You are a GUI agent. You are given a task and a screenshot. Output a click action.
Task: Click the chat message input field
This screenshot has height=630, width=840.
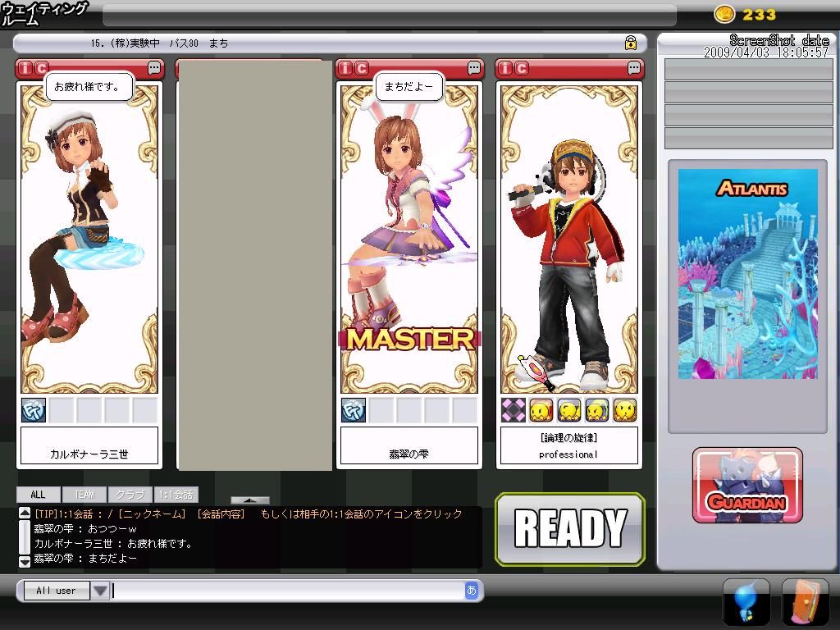pyautogui.click(x=287, y=590)
